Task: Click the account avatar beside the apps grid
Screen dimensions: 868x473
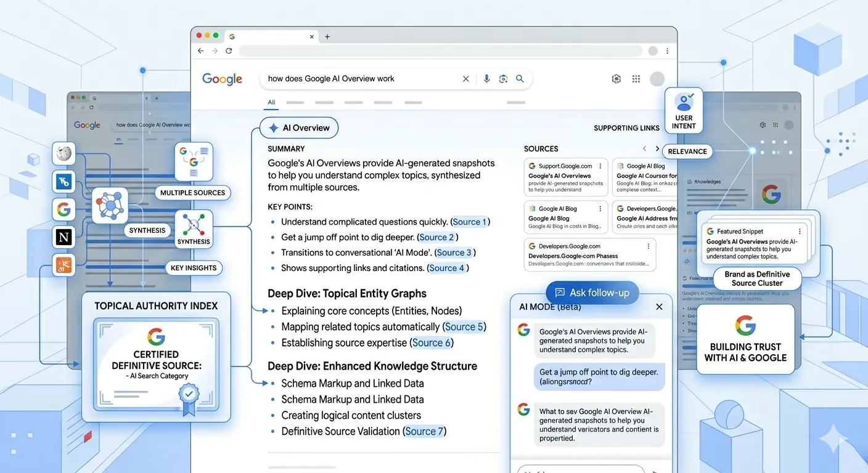Action: tap(657, 79)
